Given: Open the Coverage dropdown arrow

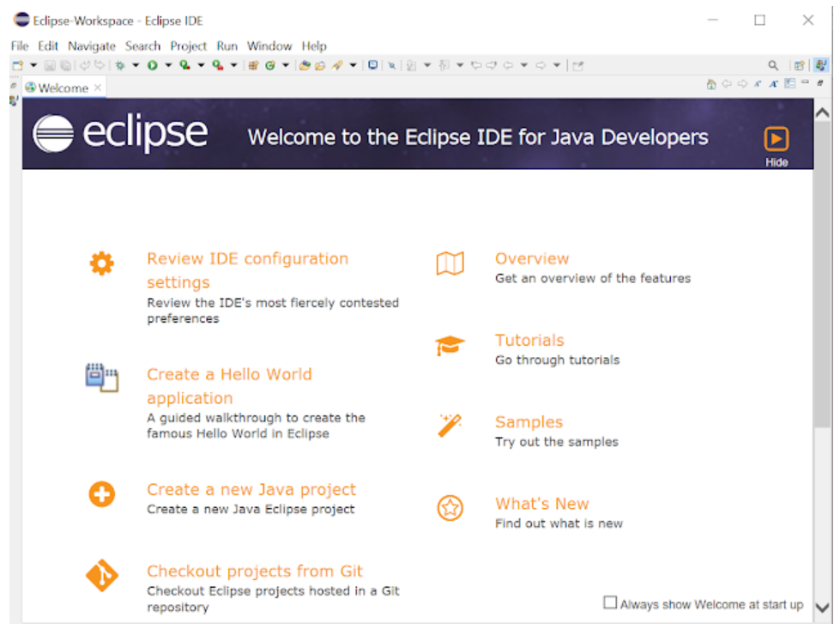Looking at the screenshot, I should (x=201, y=65).
